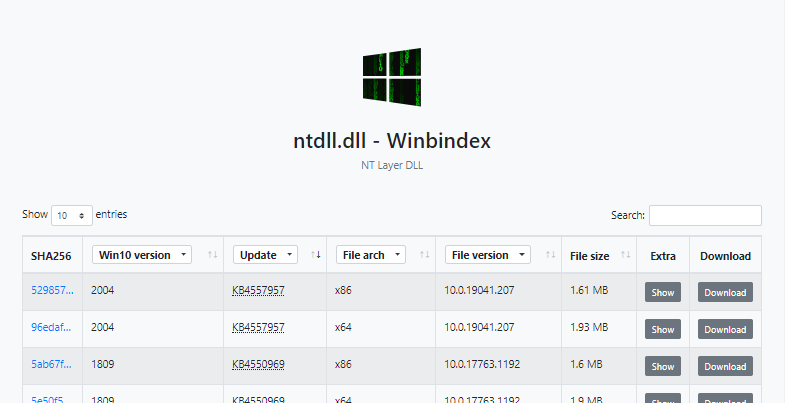Viewport: 785px width, 403px height.
Task: Sort by File size column arrows
Action: coord(626,255)
